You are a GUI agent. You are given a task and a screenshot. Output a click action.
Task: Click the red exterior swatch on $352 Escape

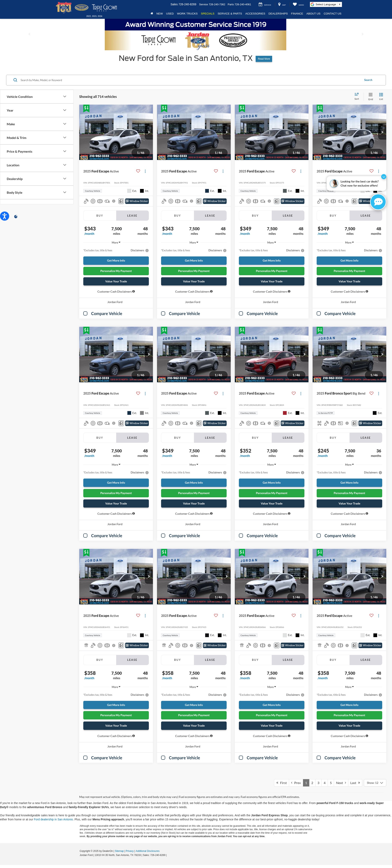click(x=285, y=413)
